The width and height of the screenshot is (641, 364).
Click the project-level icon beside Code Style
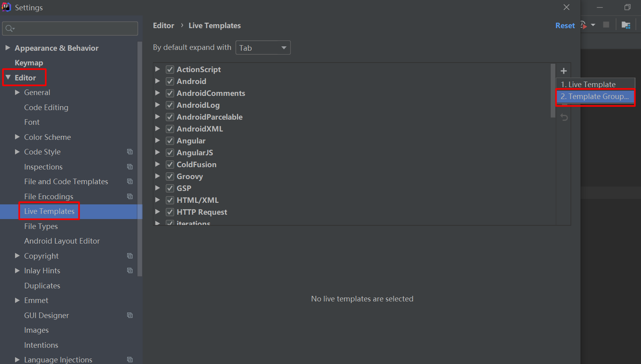tap(130, 152)
